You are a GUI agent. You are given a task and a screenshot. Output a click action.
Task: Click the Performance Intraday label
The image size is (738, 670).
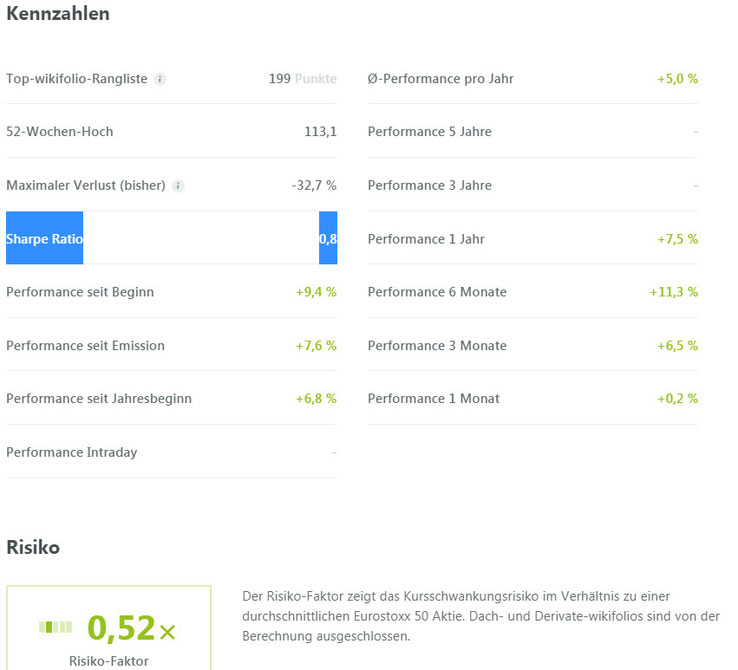(72, 453)
